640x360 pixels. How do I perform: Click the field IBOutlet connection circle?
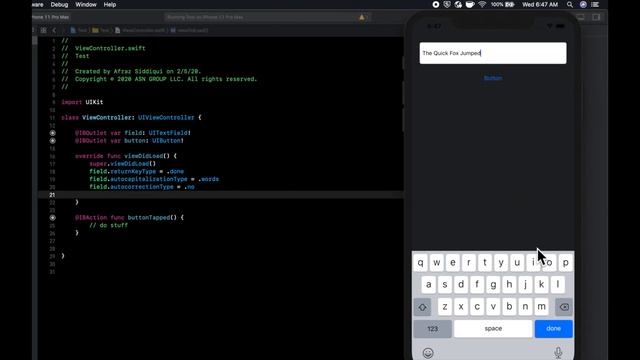[x=53, y=133]
